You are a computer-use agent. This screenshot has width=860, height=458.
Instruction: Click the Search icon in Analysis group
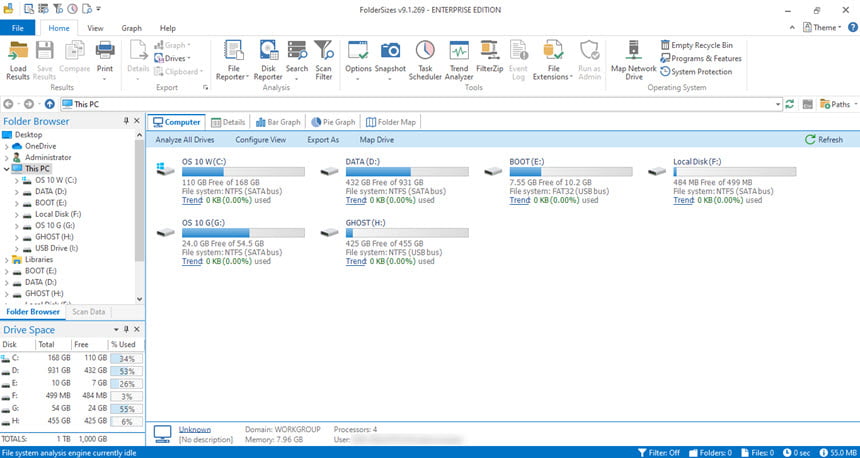[x=297, y=60]
